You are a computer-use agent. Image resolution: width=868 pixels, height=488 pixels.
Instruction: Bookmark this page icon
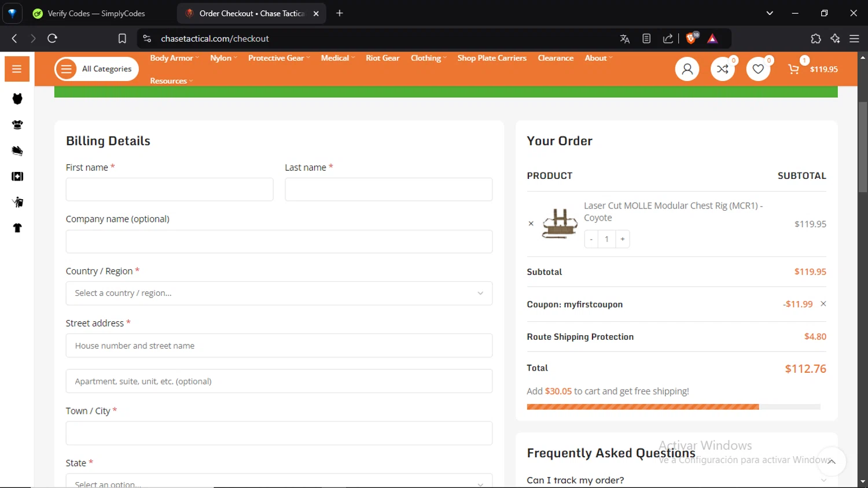tap(122, 39)
